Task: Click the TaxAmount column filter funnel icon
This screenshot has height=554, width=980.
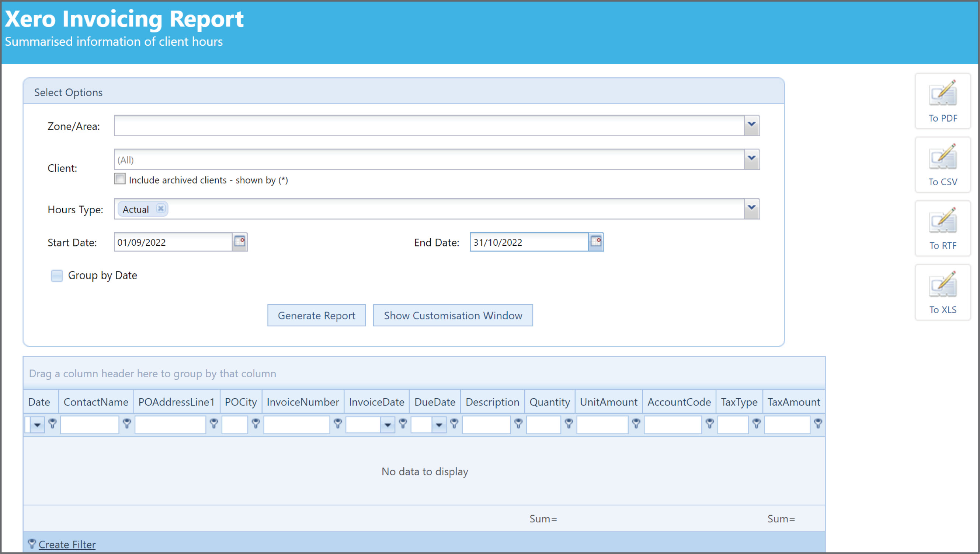Action: 818,424
